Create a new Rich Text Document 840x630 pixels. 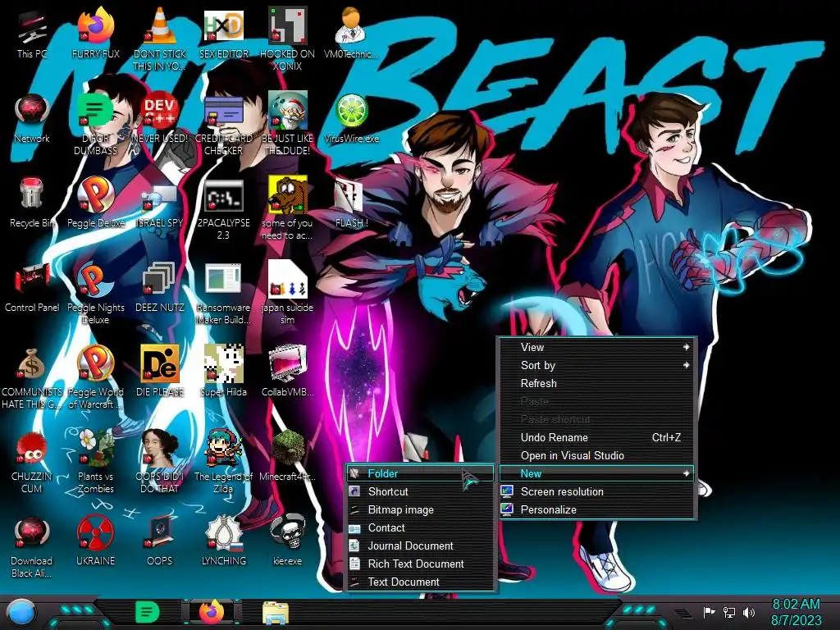[x=420, y=564]
